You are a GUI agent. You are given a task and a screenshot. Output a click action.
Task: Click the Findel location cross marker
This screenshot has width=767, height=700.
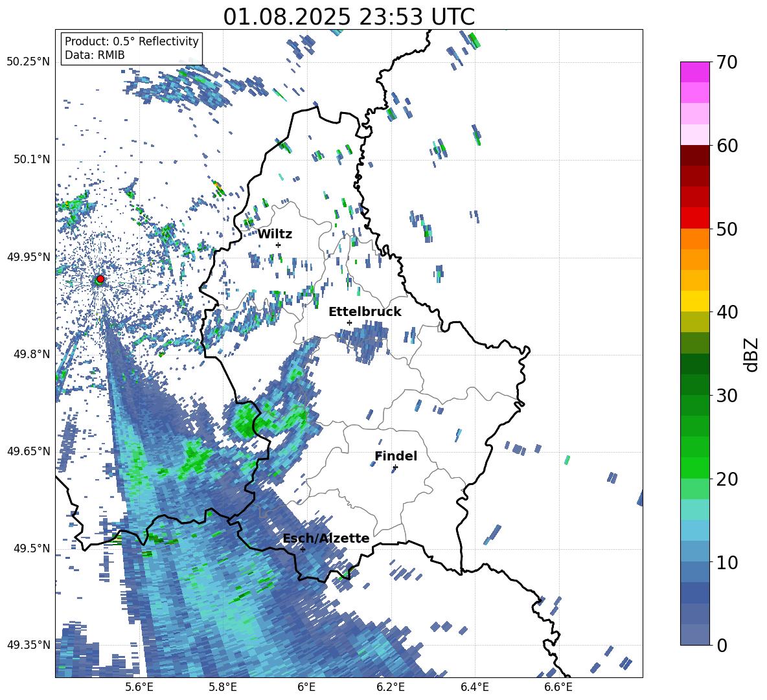click(395, 468)
